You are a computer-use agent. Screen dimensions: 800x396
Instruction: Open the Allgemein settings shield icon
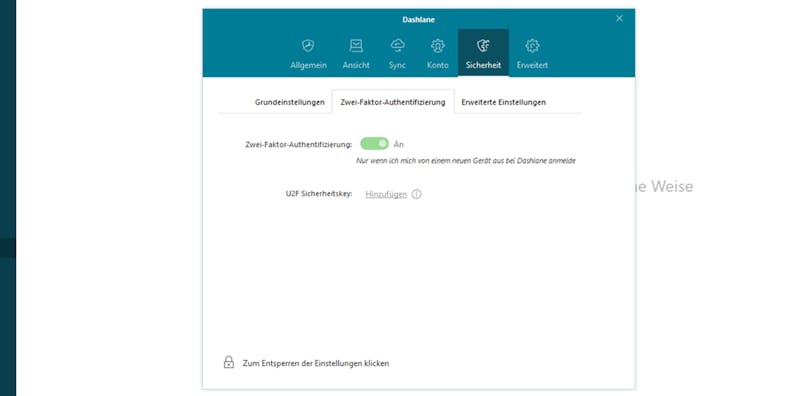click(308, 46)
